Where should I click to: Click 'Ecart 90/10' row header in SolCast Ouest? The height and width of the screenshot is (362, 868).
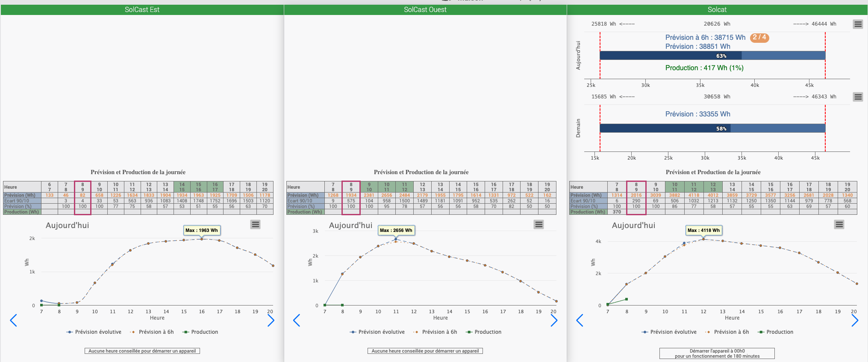(306, 201)
